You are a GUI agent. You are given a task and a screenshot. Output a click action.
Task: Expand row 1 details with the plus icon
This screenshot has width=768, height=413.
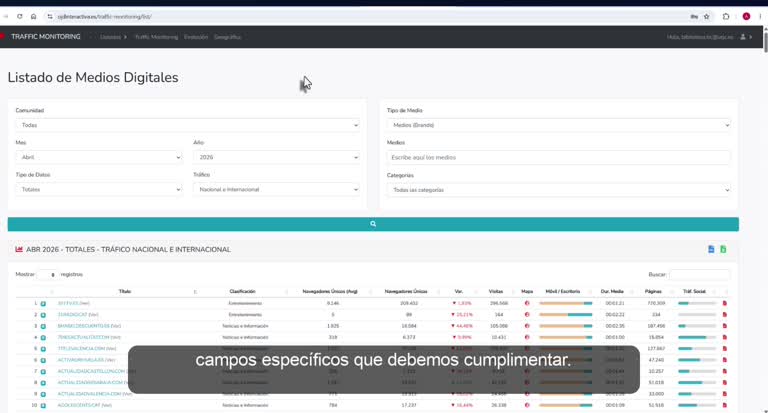click(43, 304)
